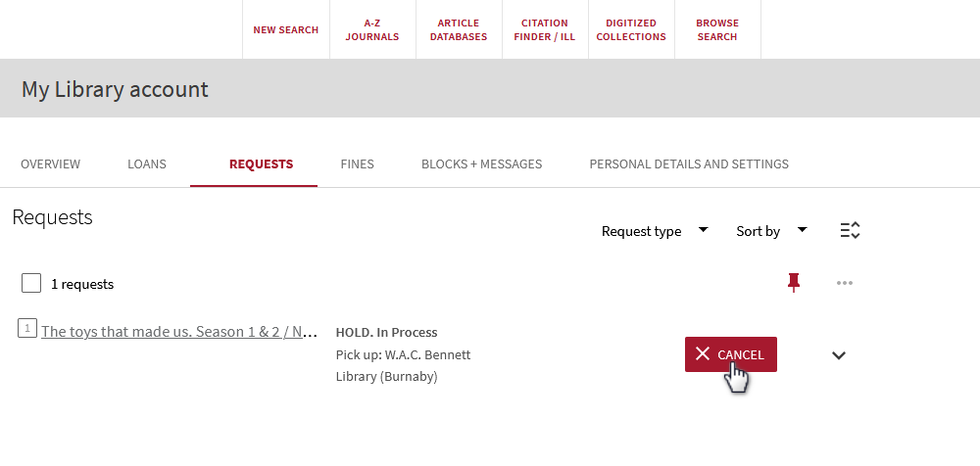Click the list sort toggle icon
The height and width of the screenshot is (466, 980).
pos(850,230)
